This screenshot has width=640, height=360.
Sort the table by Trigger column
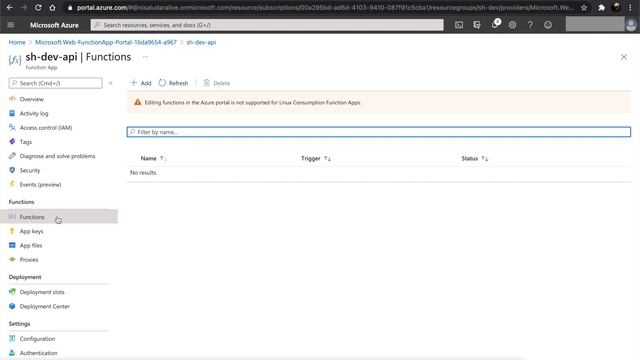click(x=316, y=158)
